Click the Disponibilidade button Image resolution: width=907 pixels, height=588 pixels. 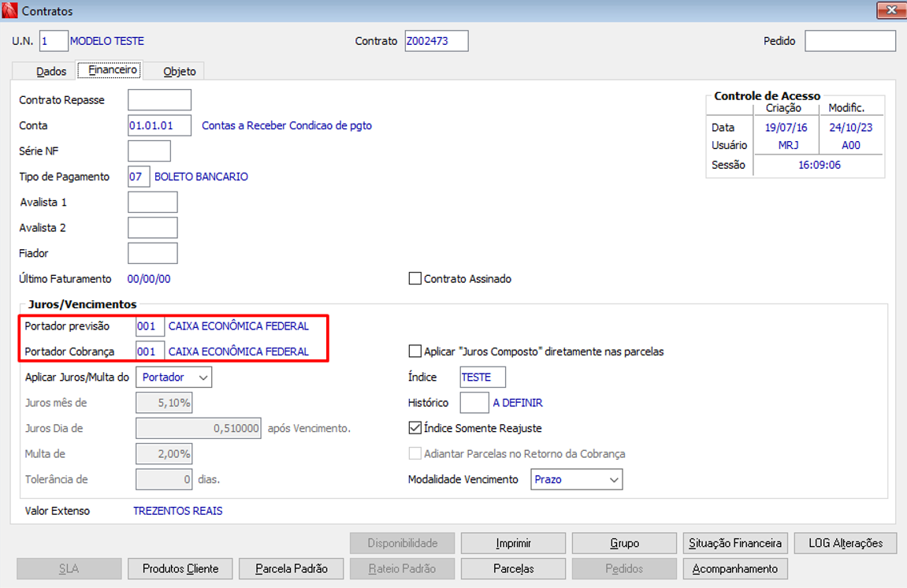tap(402, 543)
